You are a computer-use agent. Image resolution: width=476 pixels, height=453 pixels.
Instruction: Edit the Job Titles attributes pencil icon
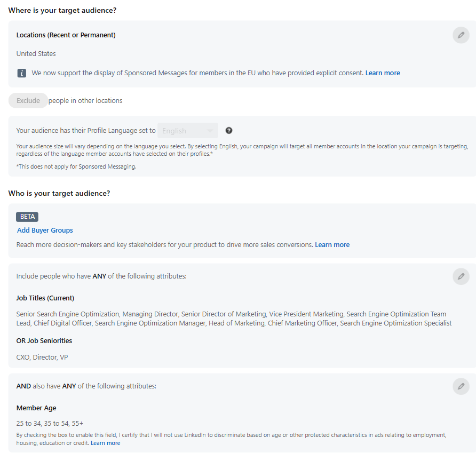[461, 276]
